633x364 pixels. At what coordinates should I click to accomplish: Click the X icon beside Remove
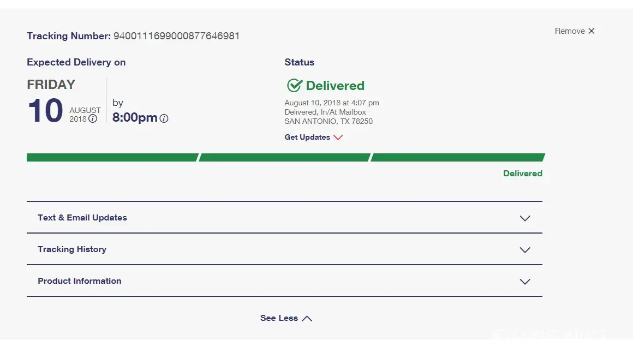click(592, 31)
